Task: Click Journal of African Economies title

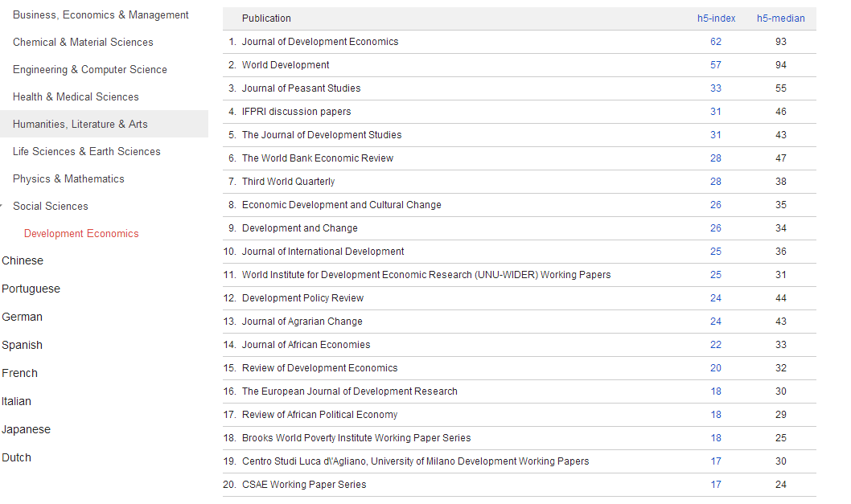Action: 306,345
